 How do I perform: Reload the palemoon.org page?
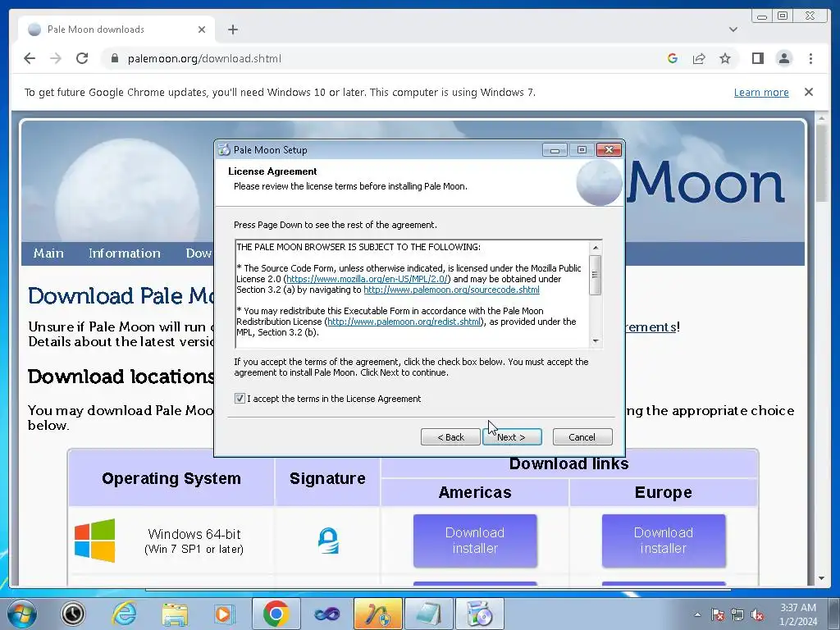tap(82, 58)
